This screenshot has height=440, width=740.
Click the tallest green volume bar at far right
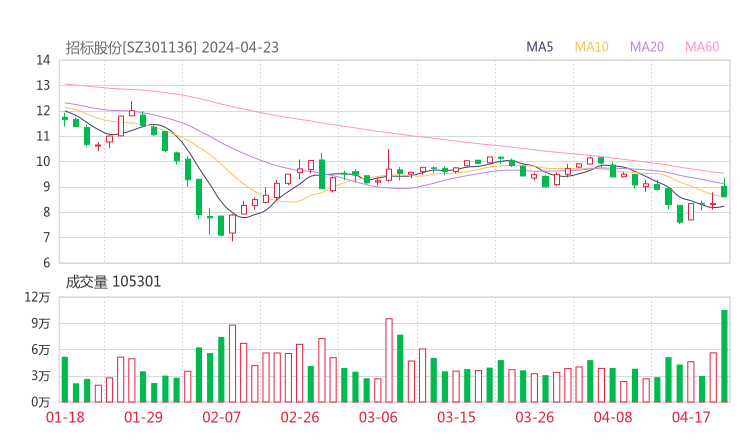[x=724, y=356]
